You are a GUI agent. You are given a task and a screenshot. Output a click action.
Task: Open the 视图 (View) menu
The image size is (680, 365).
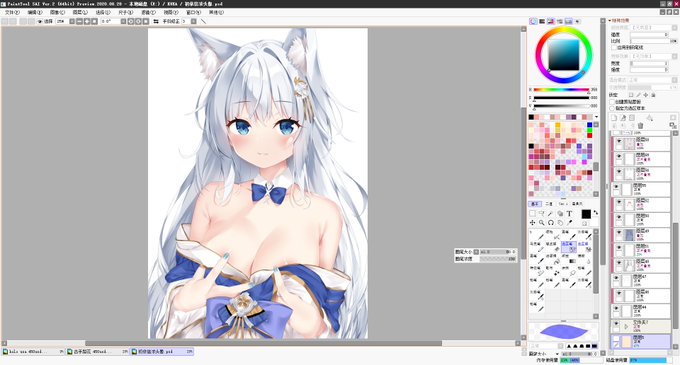tap(171, 13)
